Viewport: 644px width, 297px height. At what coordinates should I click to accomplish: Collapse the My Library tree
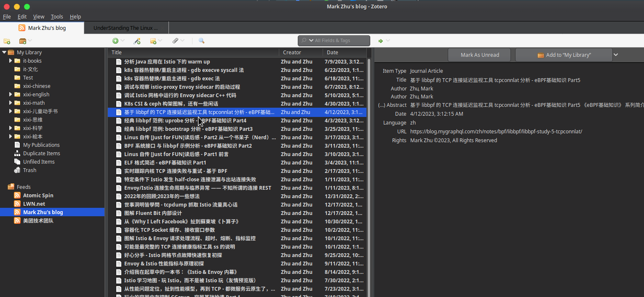(x=4, y=52)
